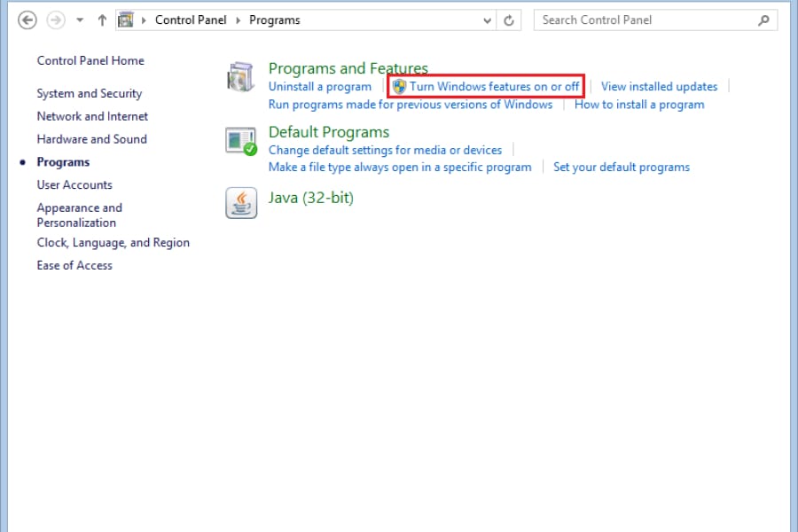This screenshot has width=798, height=532.
Task: Select the Programs breadcrumb in address bar
Action: (274, 20)
